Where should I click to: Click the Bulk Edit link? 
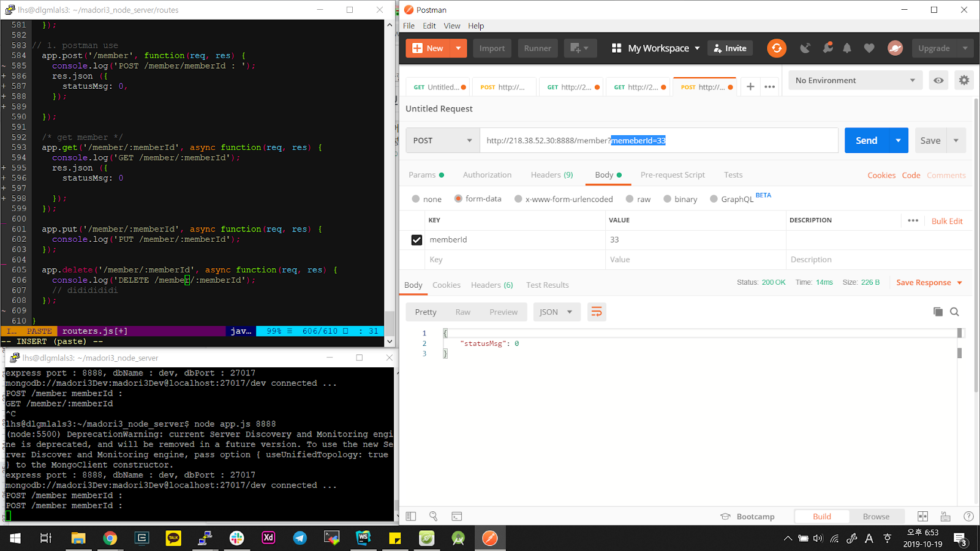947,221
